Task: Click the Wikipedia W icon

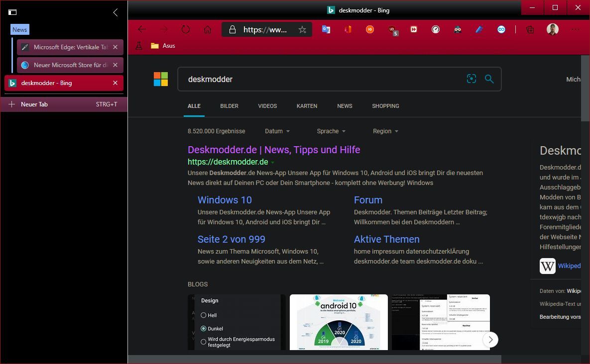Action: tap(548, 266)
